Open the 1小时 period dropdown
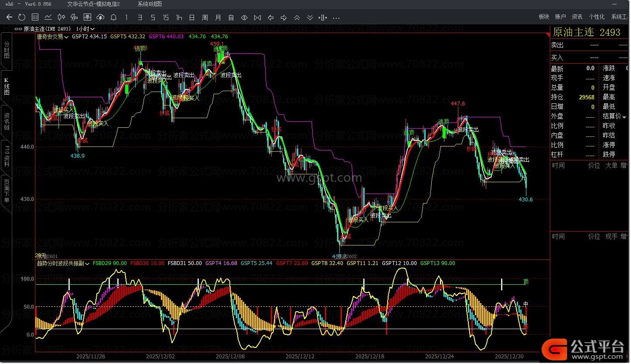 85,29
